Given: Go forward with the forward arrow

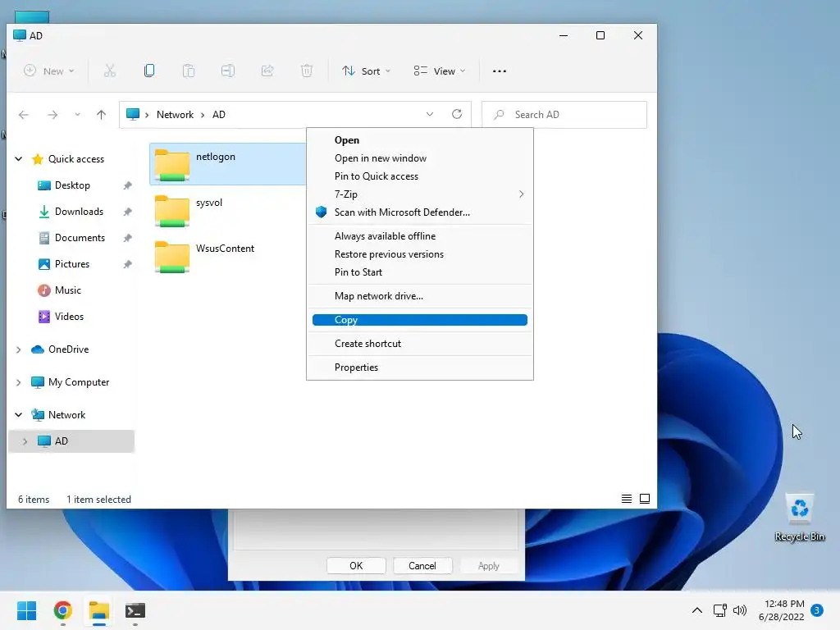Looking at the screenshot, I should 52,115.
